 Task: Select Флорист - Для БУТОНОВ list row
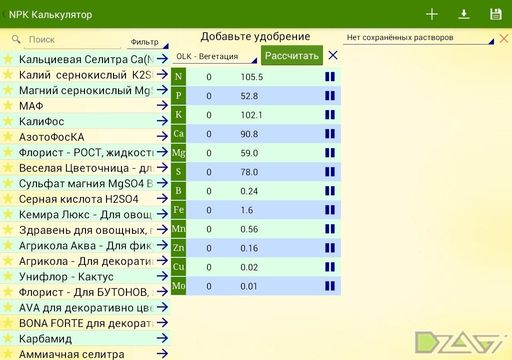(x=85, y=292)
